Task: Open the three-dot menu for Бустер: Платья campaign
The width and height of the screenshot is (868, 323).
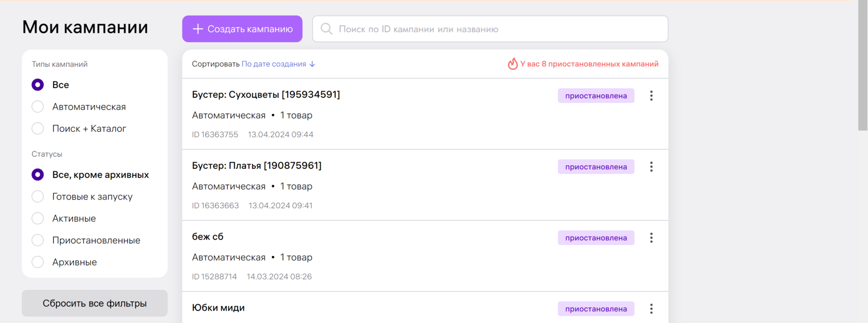Action: 651,166
